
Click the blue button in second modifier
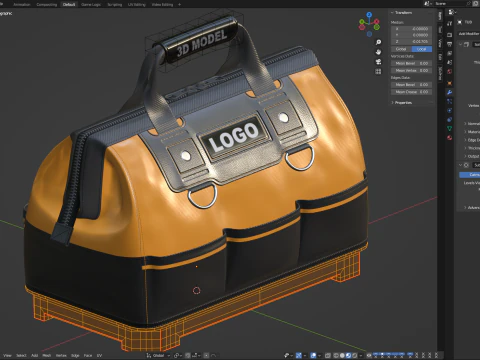[470, 175]
